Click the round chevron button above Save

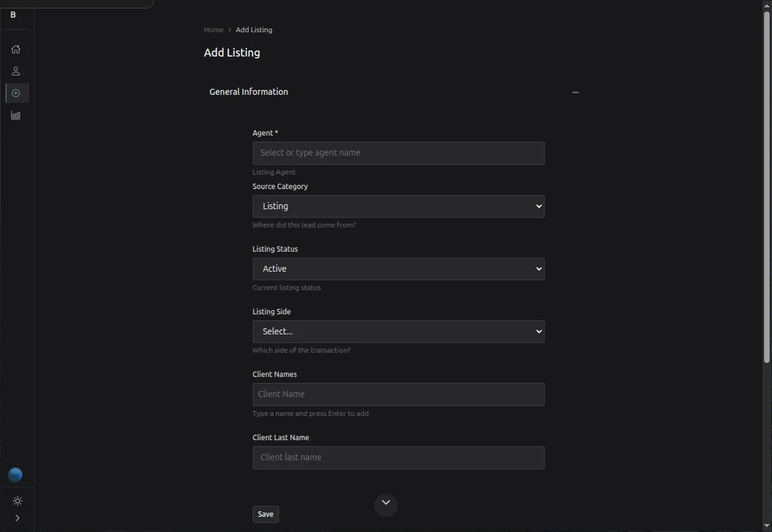coord(386,504)
